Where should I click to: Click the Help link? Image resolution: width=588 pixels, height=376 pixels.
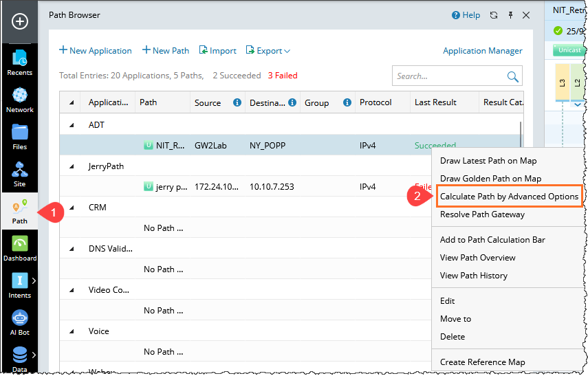466,15
